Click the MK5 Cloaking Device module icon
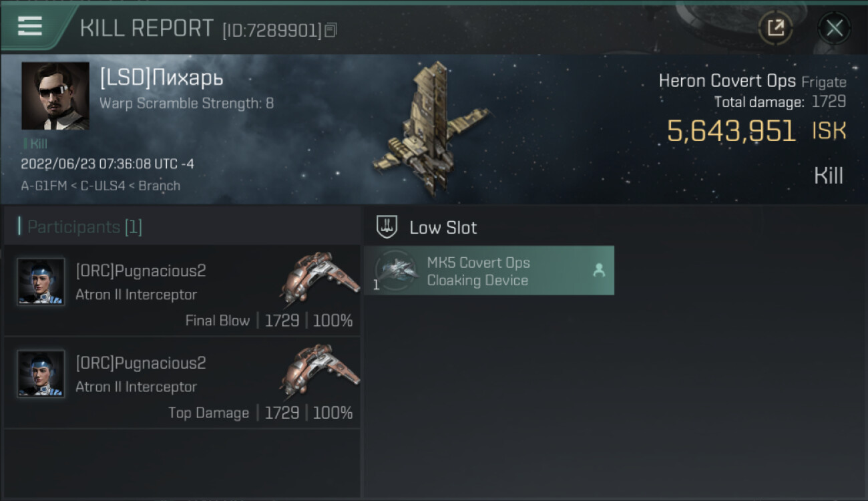 click(x=397, y=271)
